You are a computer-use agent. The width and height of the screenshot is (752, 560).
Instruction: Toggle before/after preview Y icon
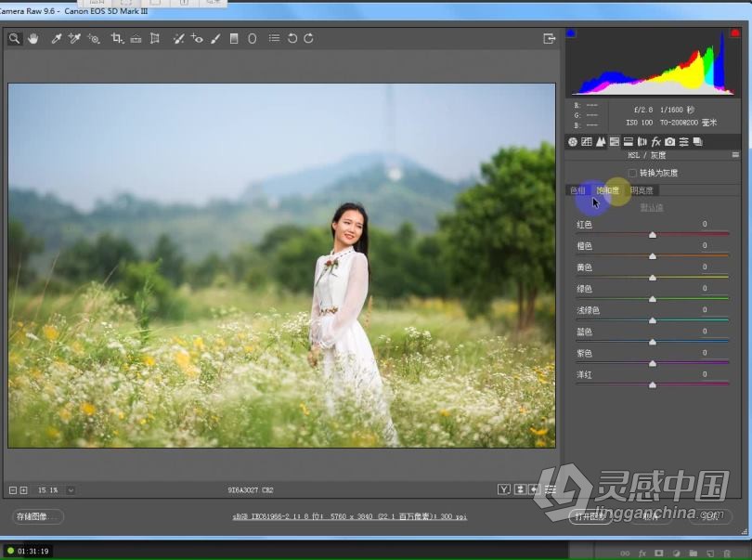click(x=503, y=489)
